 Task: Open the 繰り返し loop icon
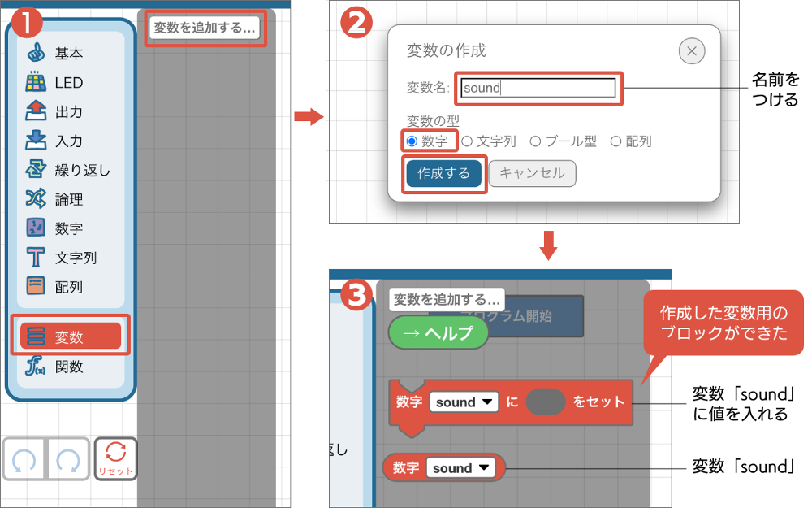pos(36,169)
